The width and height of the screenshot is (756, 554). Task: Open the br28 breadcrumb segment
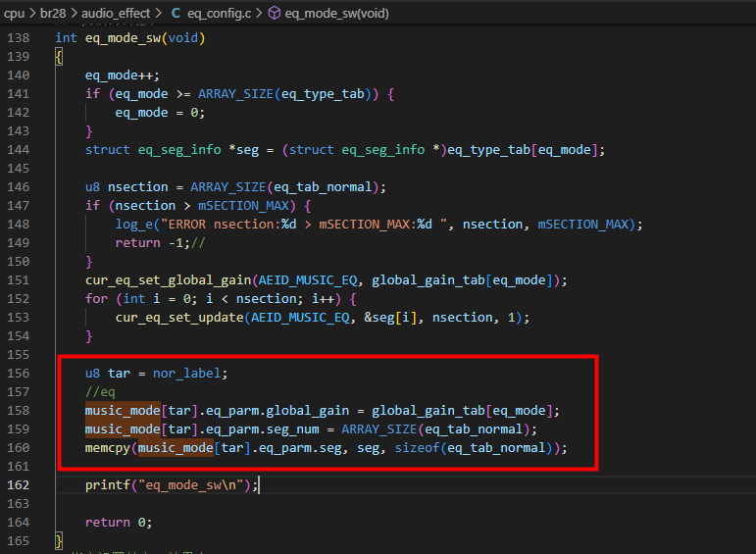pyautogui.click(x=53, y=13)
